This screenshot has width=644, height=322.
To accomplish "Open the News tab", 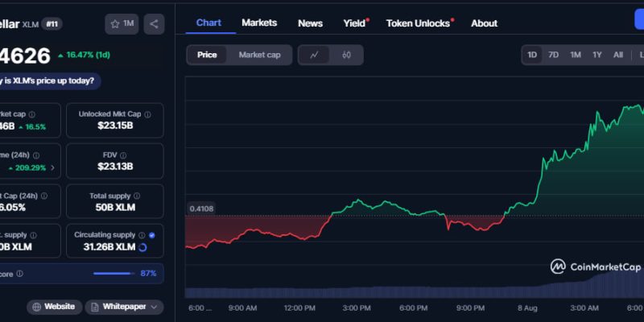I will (310, 23).
